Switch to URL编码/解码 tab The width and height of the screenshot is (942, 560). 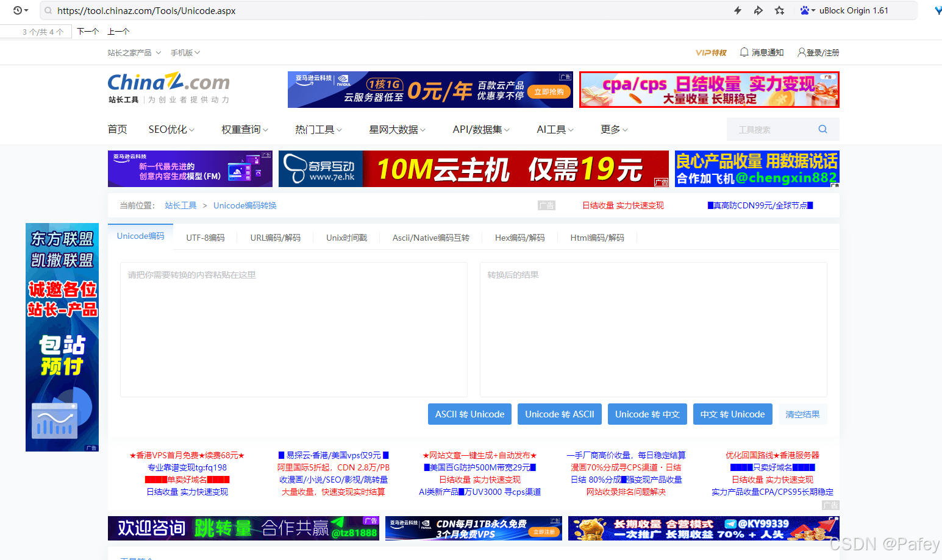[x=275, y=238]
